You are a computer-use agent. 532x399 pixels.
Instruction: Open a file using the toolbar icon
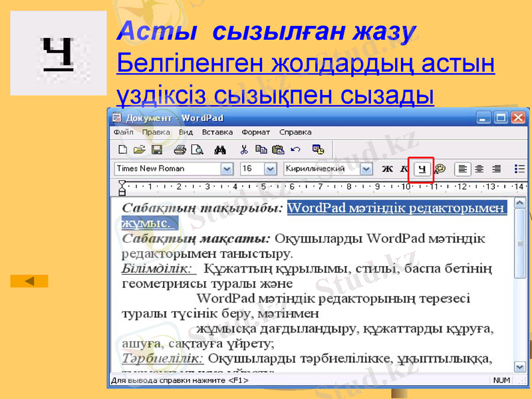[140, 150]
